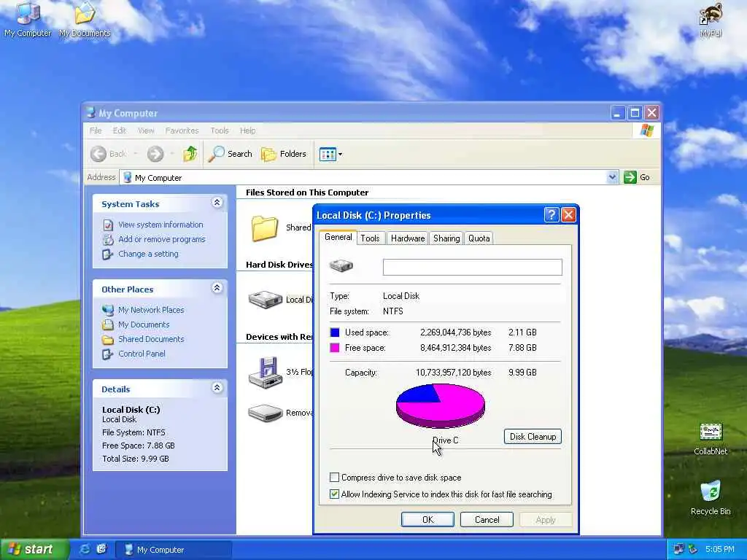The width and height of the screenshot is (747, 560).
Task: Open the Views dropdown button
Action: pos(330,155)
